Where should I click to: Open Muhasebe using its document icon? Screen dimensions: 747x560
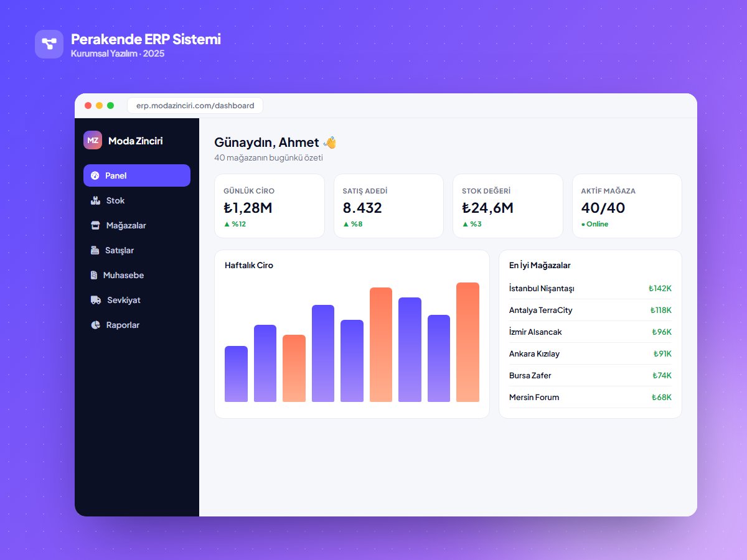pos(94,275)
